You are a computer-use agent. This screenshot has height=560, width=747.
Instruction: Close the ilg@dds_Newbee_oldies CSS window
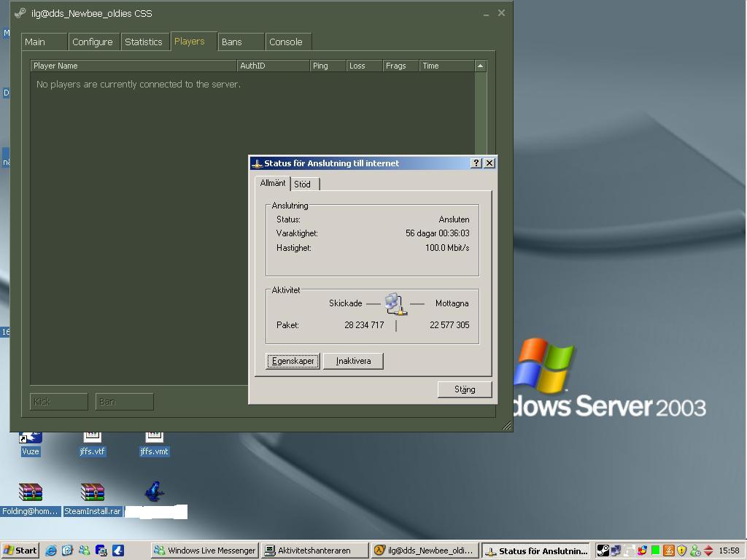501,13
